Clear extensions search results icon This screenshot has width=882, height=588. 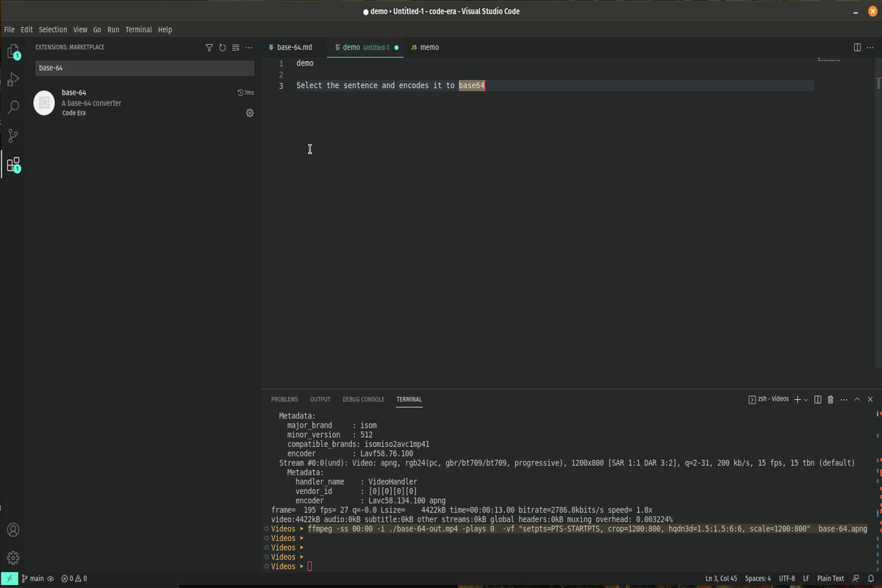point(236,48)
